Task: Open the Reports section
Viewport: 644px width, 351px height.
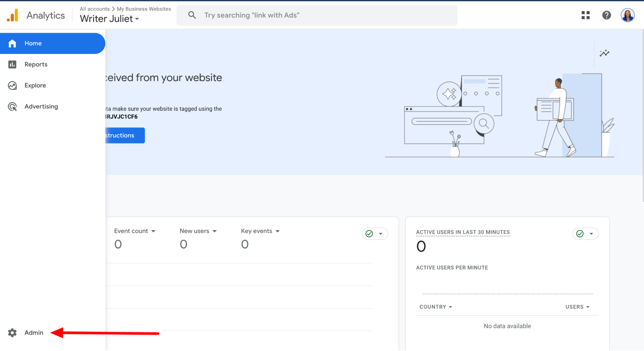Action: coord(53,64)
